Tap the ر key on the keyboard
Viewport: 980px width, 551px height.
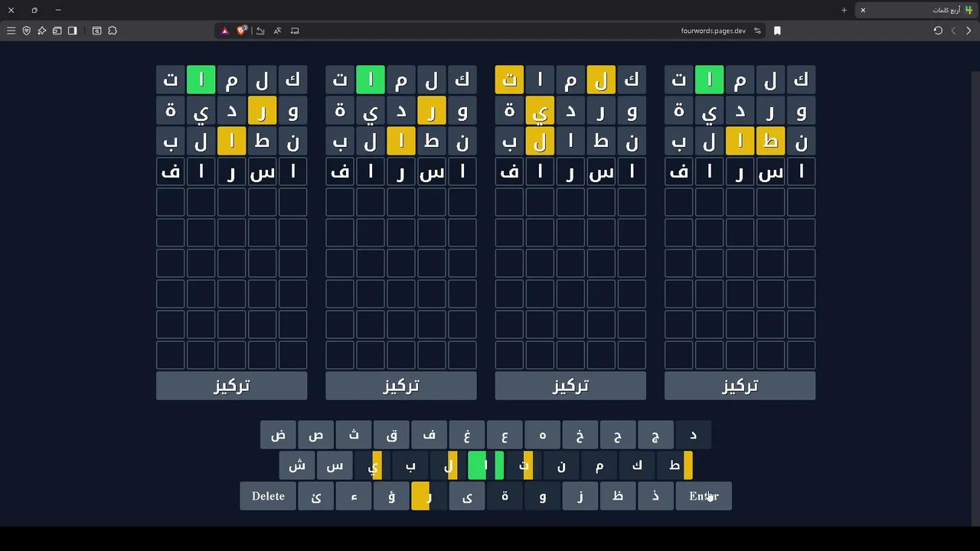(x=429, y=496)
